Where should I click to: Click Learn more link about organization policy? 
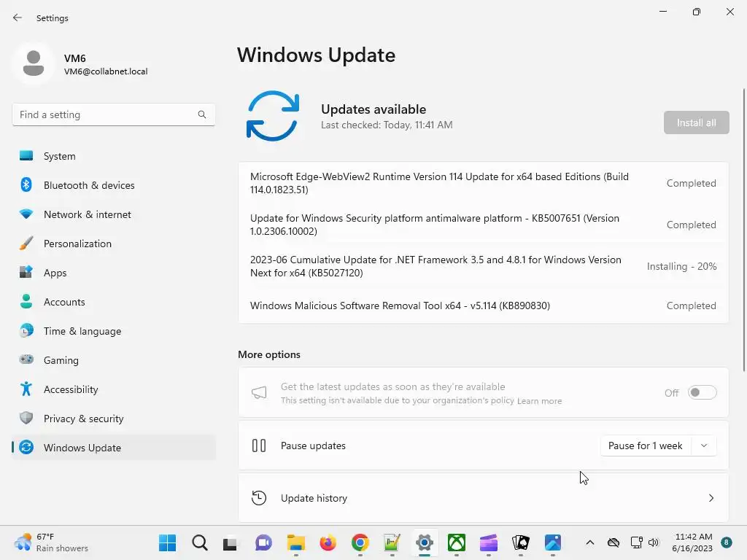539,401
